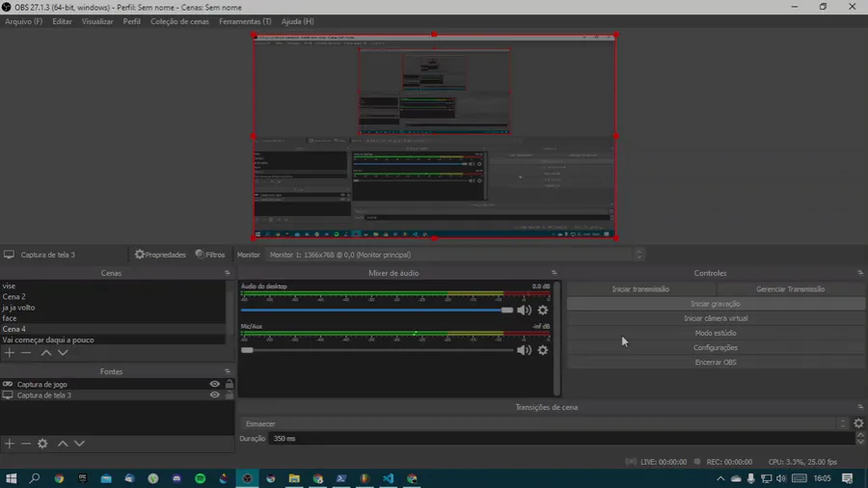
Task: Click Duração 350 ms field
Action: point(561,438)
